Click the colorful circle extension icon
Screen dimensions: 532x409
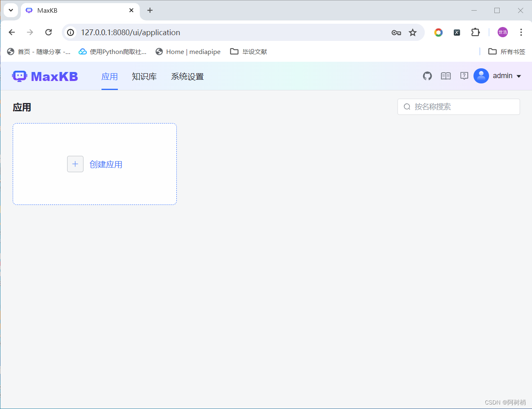438,32
